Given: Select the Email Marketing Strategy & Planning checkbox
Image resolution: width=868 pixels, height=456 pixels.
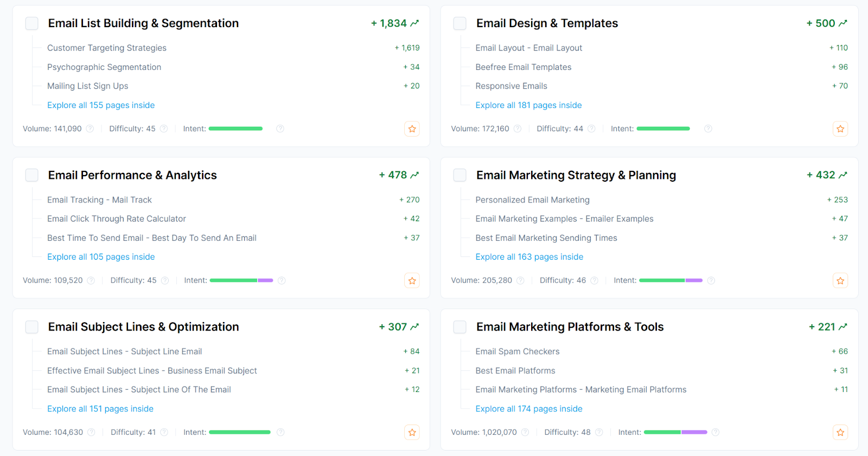Looking at the screenshot, I should pyautogui.click(x=460, y=175).
